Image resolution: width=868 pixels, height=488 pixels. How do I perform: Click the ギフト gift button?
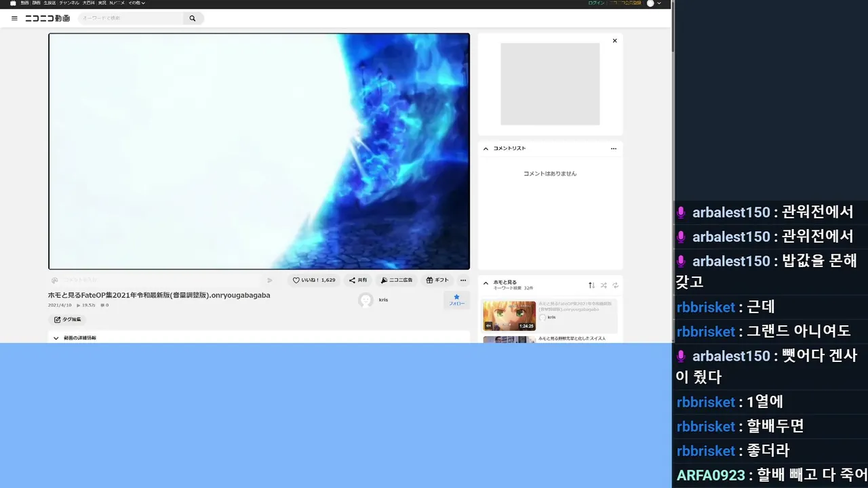tap(437, 280)
